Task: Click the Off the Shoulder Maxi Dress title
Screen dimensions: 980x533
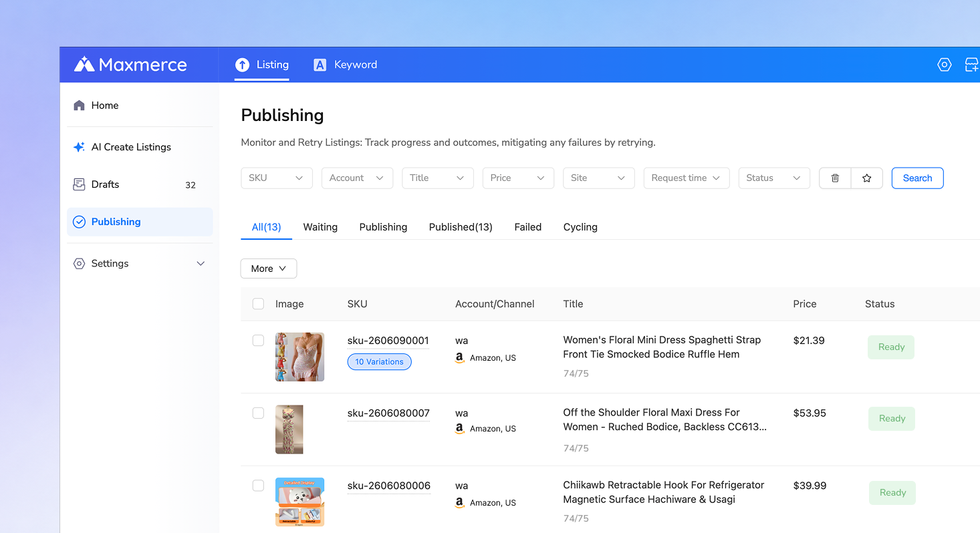Action: (664, 420)
